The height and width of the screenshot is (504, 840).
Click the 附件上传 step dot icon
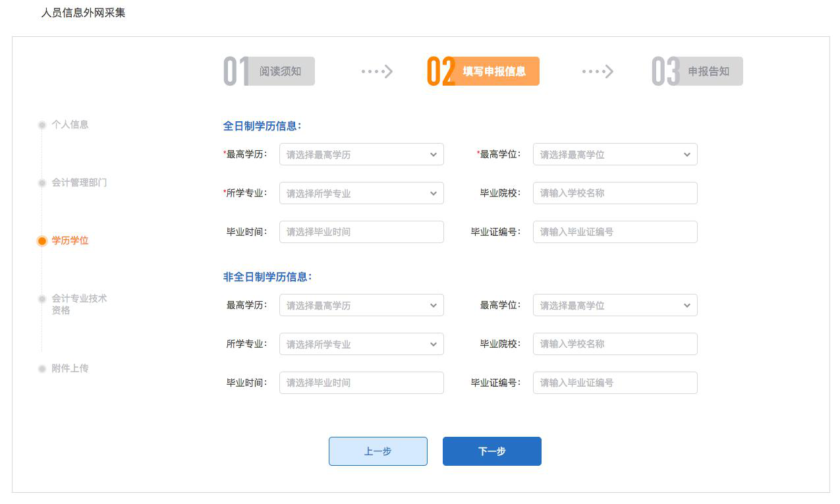(x=42, y=369)
